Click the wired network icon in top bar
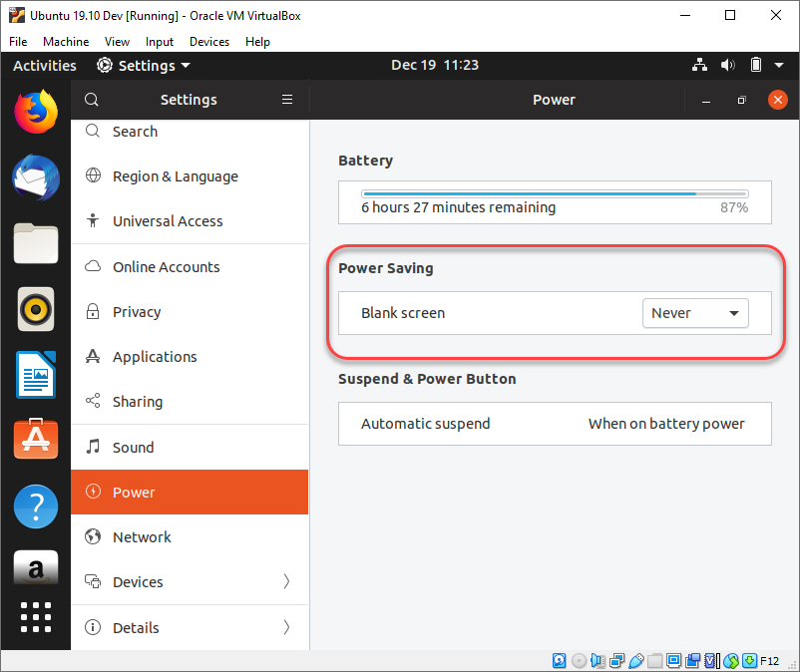This screenshot has width=800, height=672. coord(699,65)
